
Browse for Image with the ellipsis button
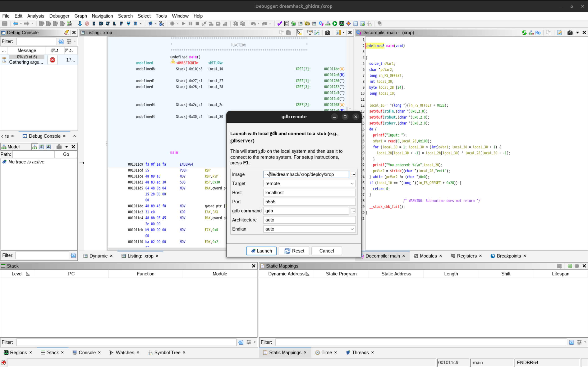pyautogui.click(x=353, y=175)
